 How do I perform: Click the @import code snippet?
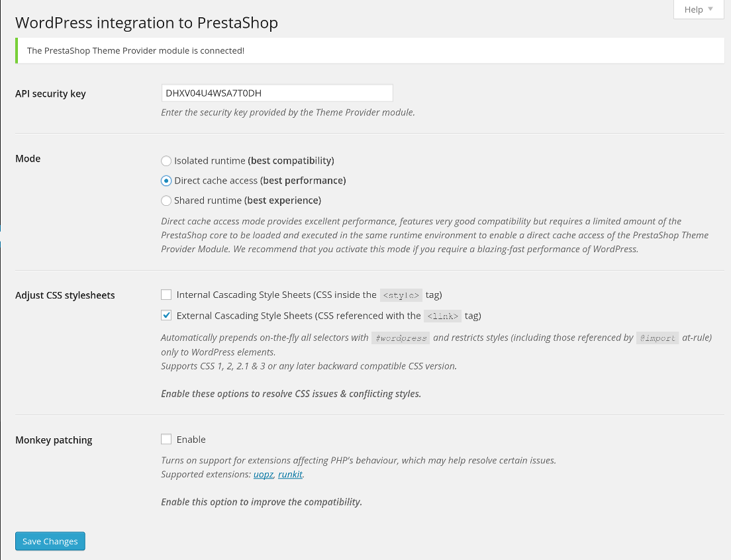click(x=658, y=338)
